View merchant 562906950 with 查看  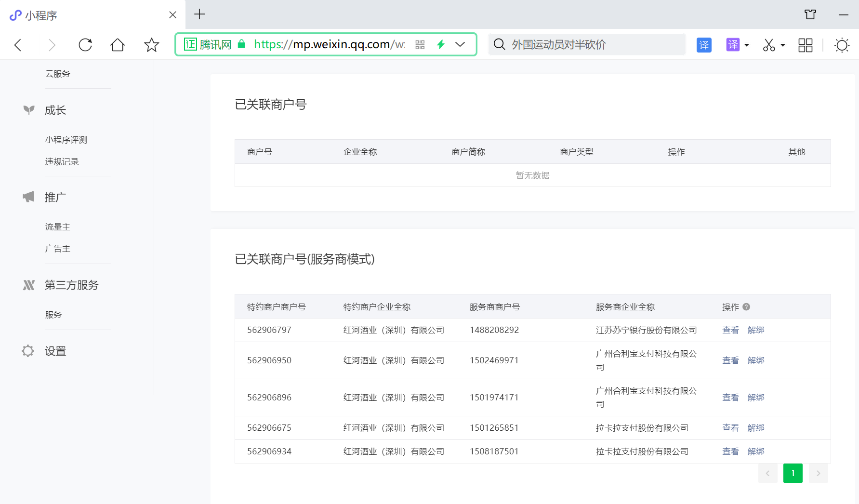coord(730,360)
